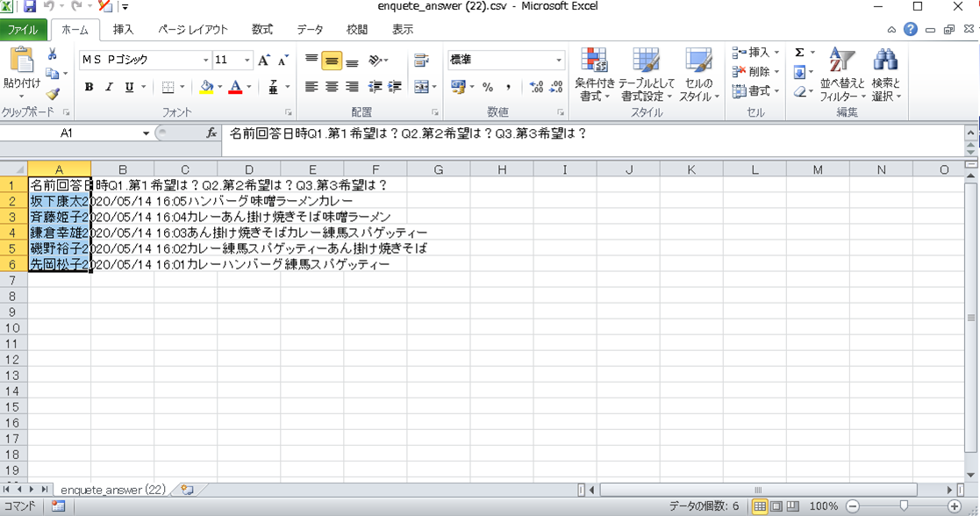Open the 挿入 (Insert) ribbon tab
This screenshot has height=516, width=980.
124,29
